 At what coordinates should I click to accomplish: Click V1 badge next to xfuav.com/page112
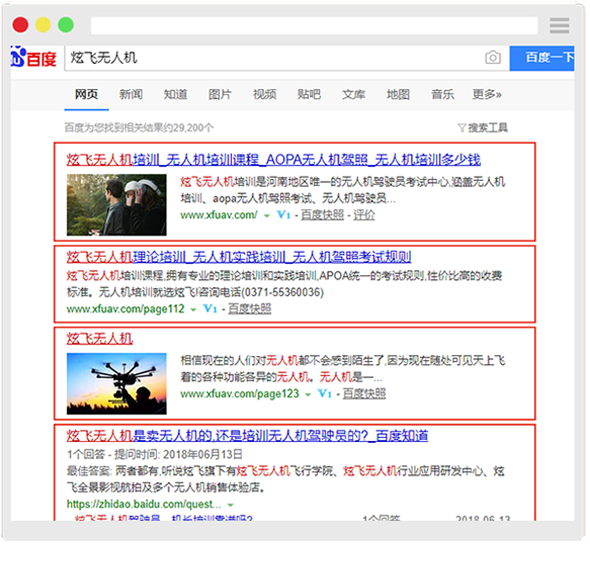pos(210,309)
